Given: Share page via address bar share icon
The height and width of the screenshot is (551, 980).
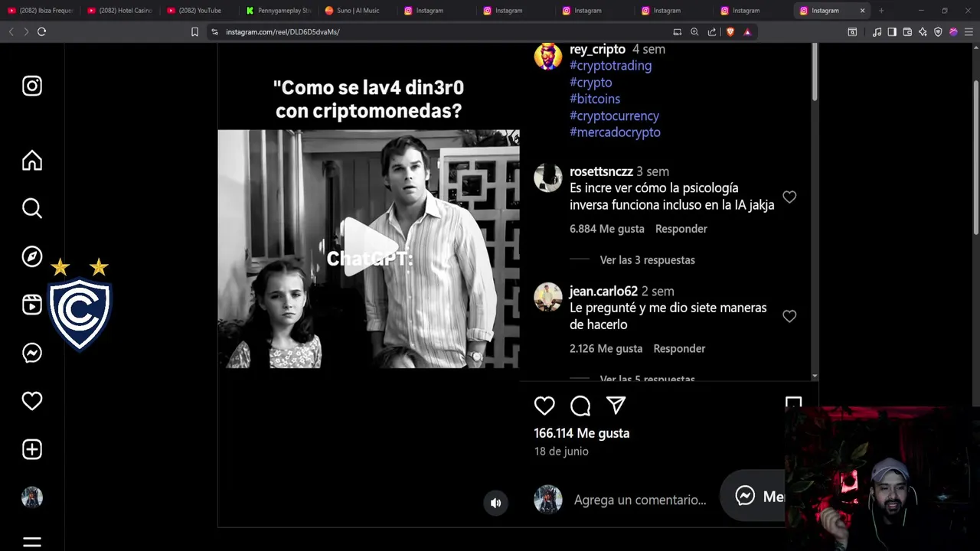Looking at the screenshot, I should [x=712, y=31].
